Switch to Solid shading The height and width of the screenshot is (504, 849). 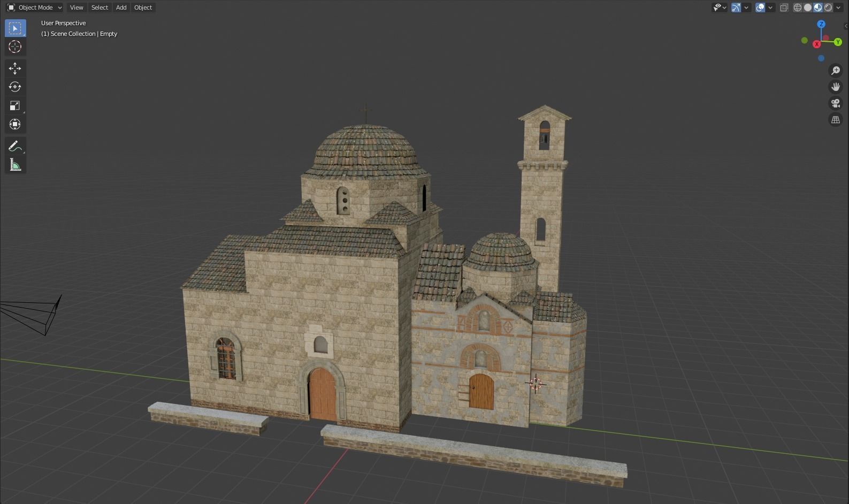click(808, 7)
